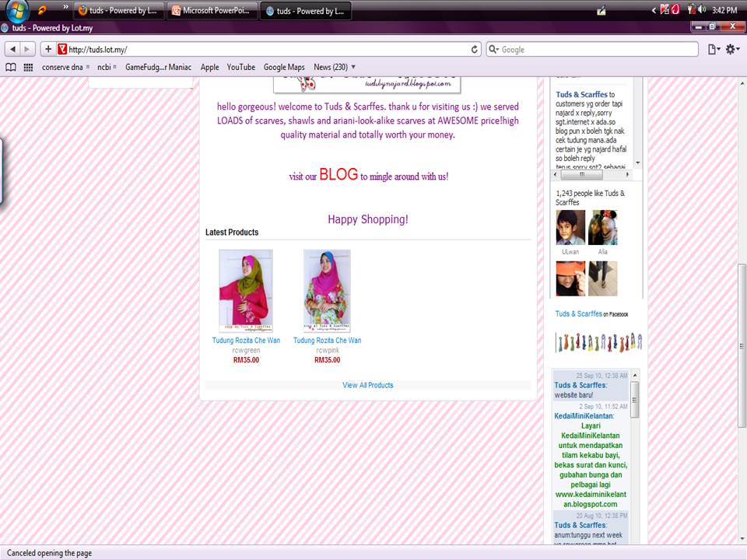Click the red antivirus tray icon
Image resolution: width=747 pixels, height=560 pixels.
coord(664,9)
